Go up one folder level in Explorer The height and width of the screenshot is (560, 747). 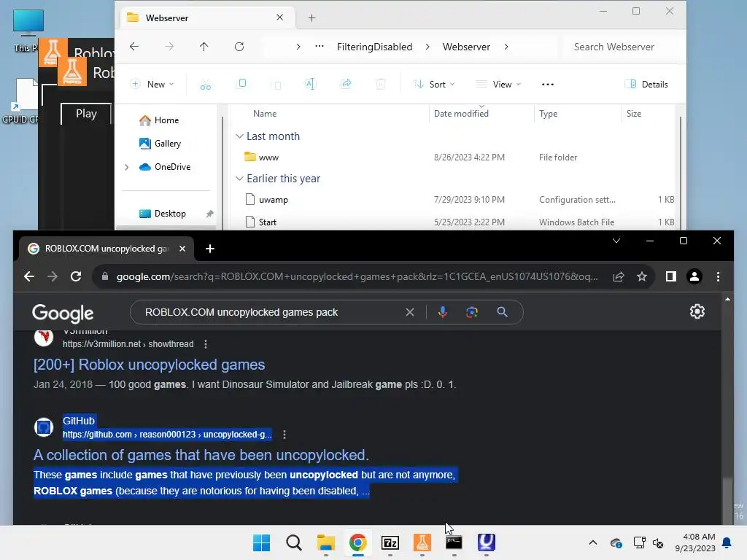pyautogui.click(x=204, y=47)
